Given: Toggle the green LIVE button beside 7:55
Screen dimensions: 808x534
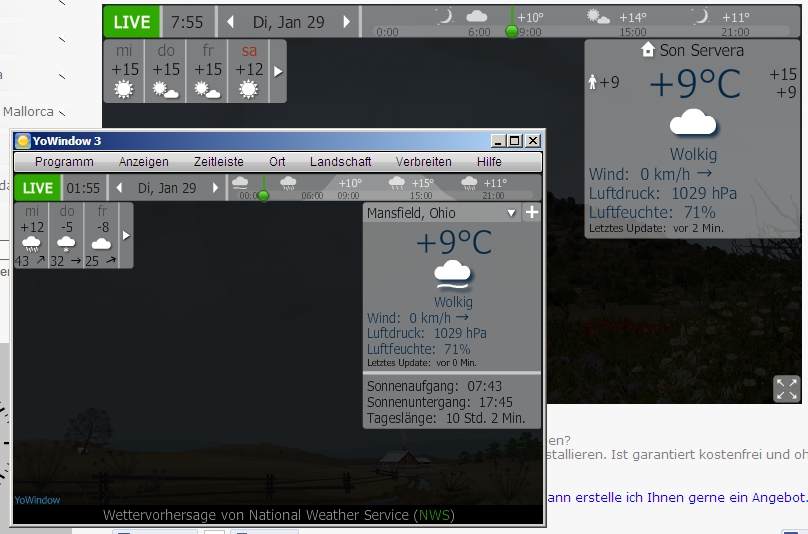Looking at the screenshot, I should click(x=131, y=22).
